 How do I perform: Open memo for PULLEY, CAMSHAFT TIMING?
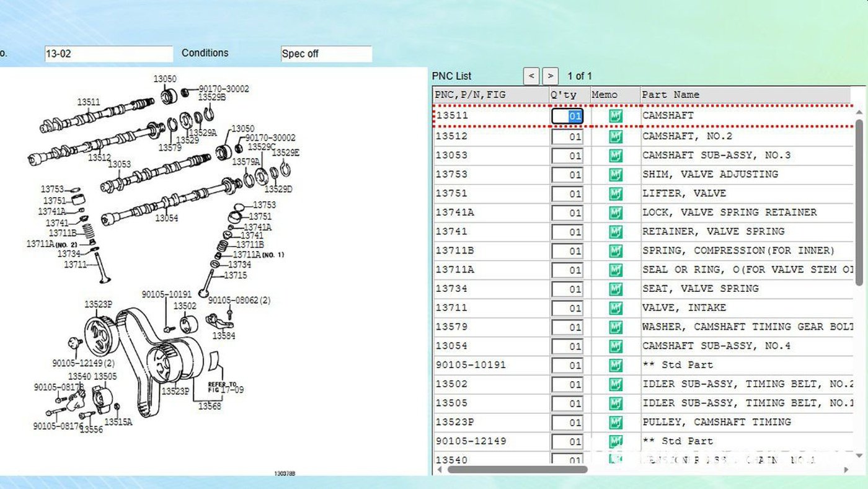click(615, 423)
